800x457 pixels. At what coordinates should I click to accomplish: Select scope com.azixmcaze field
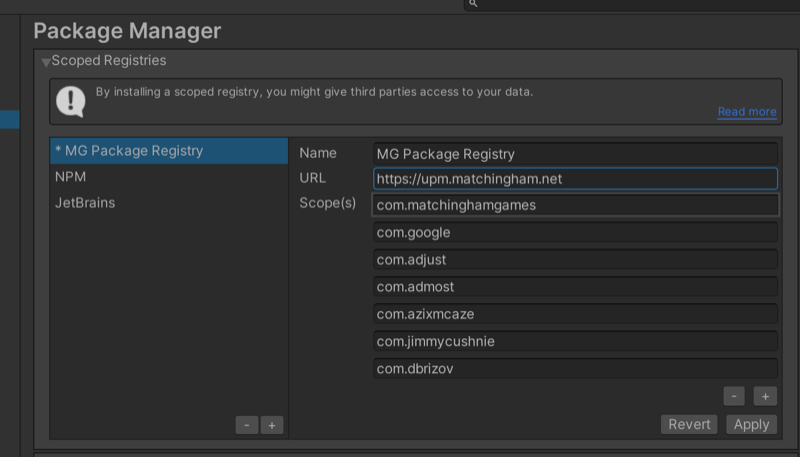[x=575, y=314]
